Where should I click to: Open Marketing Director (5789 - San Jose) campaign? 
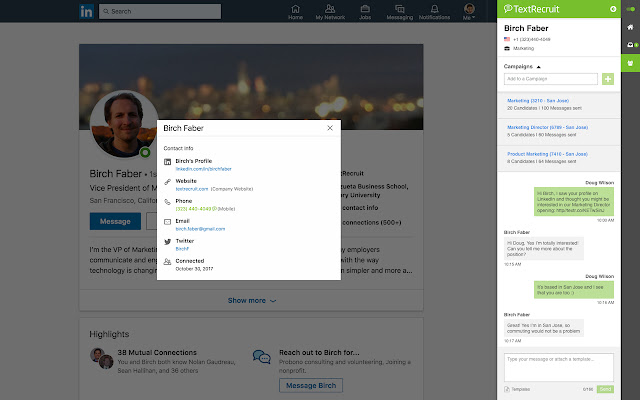[x=547, y=127]
